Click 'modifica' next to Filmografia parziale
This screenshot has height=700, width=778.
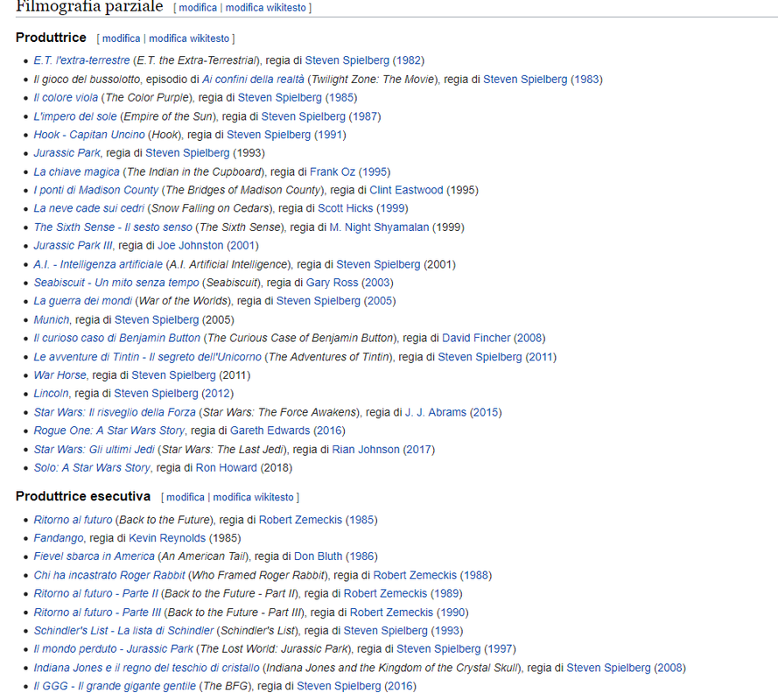click(x=198, y=8)
